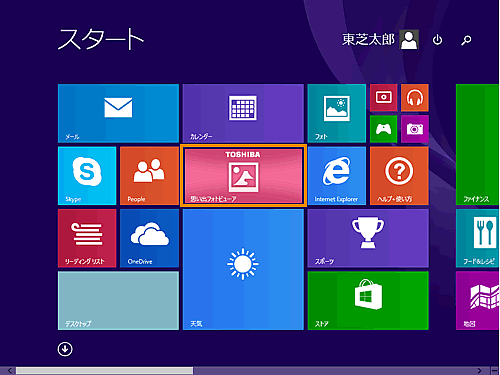Open the Reading List tile
This screenshot has height=375, width=500.
click(87, 238)
